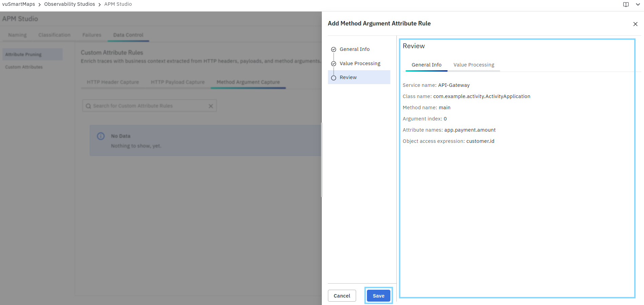Click the side panel scrollbar handle

pyautogui.click(x=321, y=160)
